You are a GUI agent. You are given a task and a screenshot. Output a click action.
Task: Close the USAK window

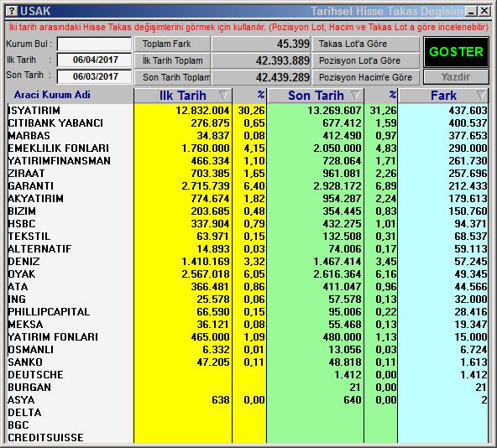pos(484,12)
